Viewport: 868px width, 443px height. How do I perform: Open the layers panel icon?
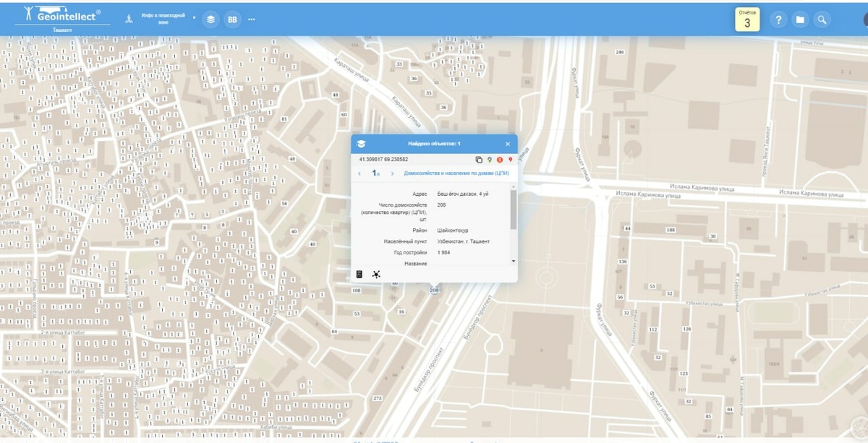tap(210, 20)
